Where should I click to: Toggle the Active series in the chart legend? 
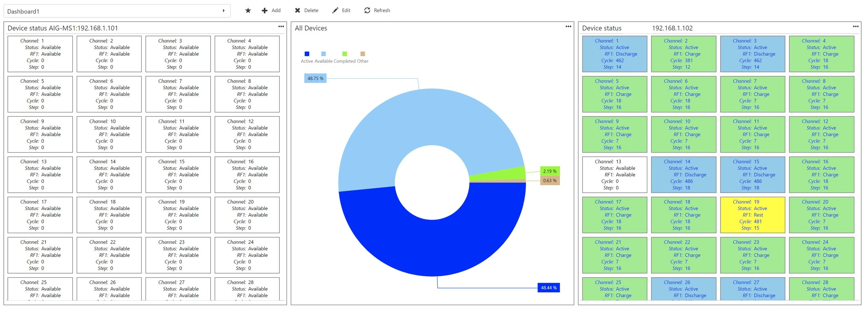(x=307, y=54)
